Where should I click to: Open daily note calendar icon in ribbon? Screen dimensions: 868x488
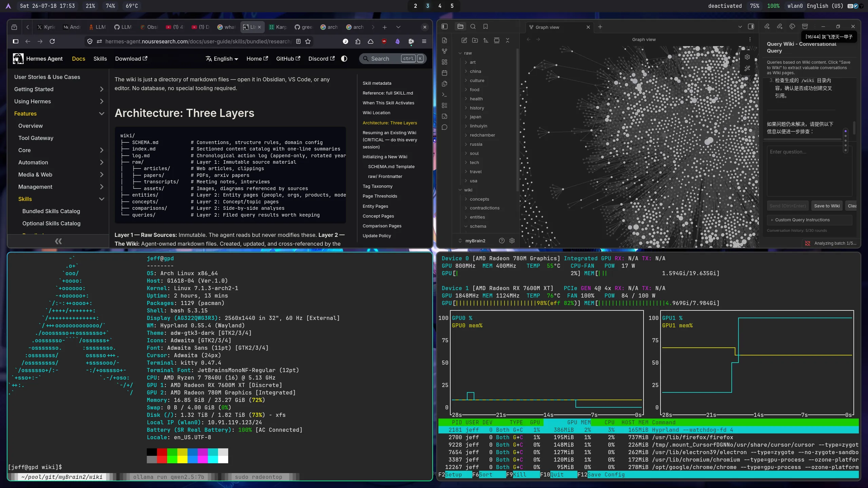(x=445, y=73)
